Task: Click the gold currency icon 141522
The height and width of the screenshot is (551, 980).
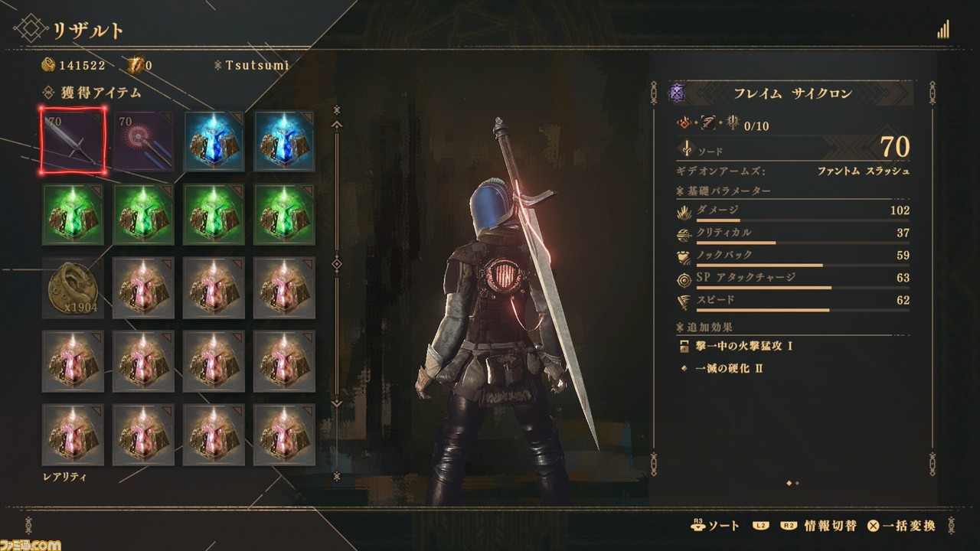Action: coord(48,66)
